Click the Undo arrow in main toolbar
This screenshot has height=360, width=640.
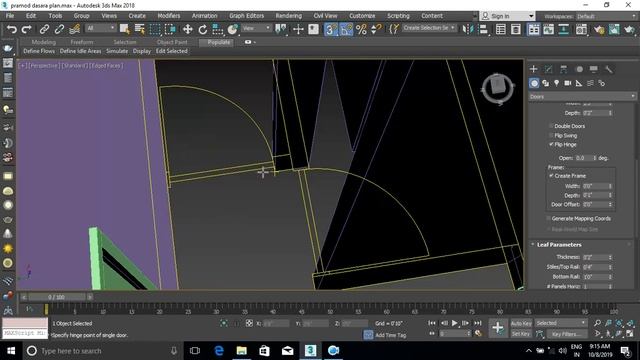[12, 29]
